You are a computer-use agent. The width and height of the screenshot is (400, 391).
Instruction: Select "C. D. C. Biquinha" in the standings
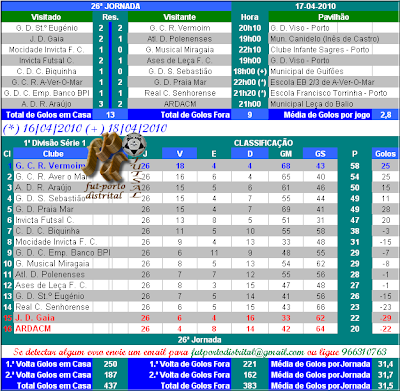point(47,231)
